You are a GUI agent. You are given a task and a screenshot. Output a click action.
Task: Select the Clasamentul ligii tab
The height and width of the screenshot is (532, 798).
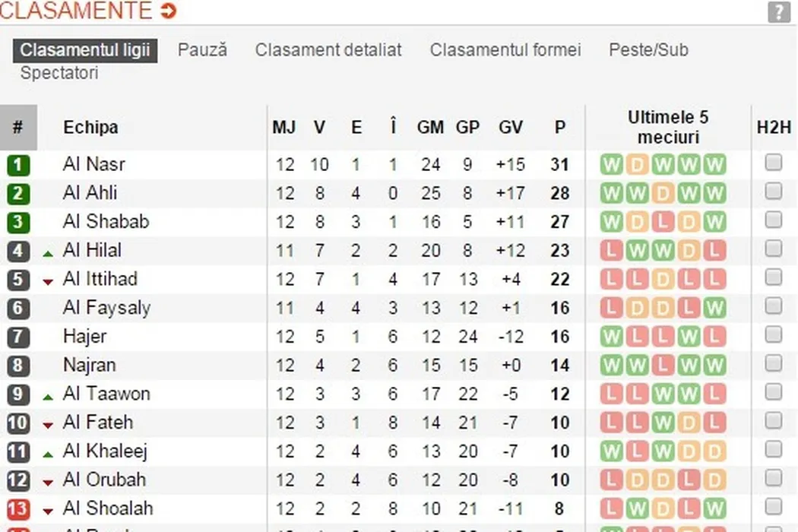click(x=85, y=50)
